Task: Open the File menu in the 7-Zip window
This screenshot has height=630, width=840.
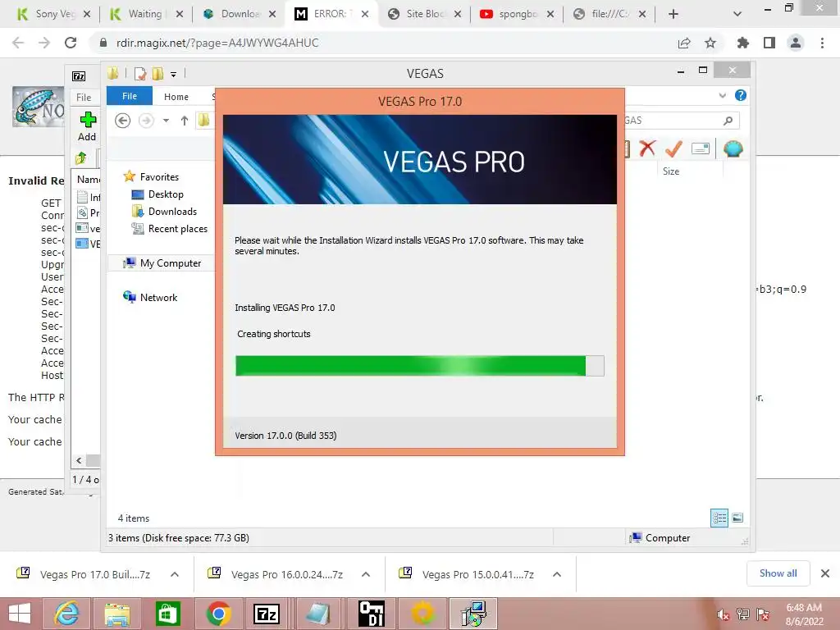Action: point(84,97)
